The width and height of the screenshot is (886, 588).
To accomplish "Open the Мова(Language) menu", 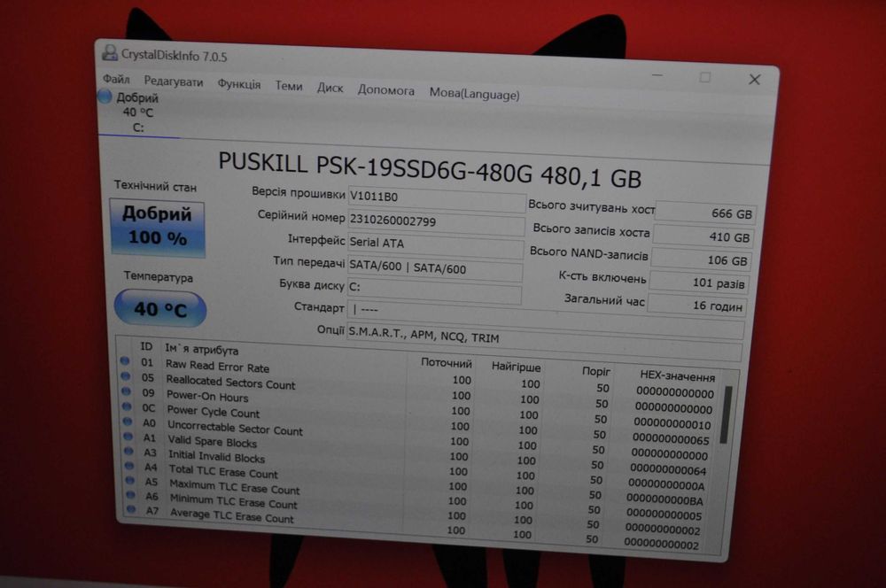I will (x=474, y=94).
